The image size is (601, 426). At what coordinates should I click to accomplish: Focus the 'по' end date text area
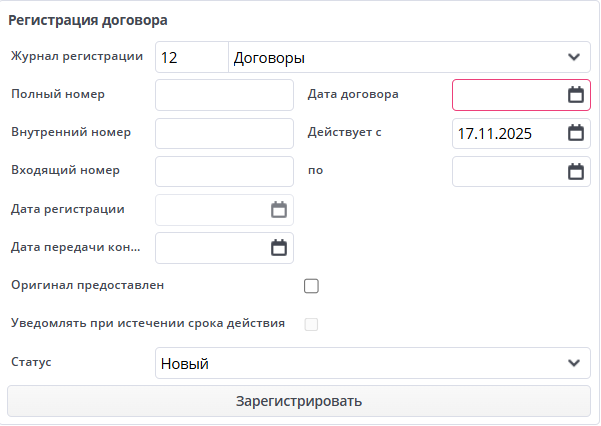507,171
